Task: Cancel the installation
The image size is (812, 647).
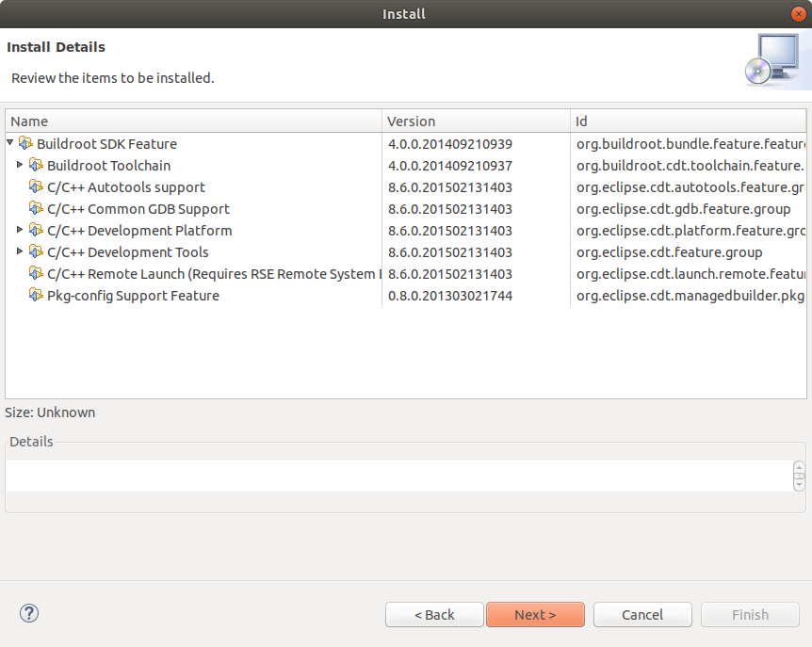Action: pyautogui.click(x=642, y=614)
